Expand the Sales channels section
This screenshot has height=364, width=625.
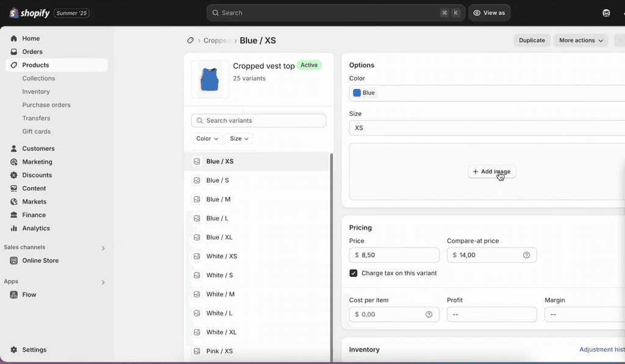(x=103, y=248)
